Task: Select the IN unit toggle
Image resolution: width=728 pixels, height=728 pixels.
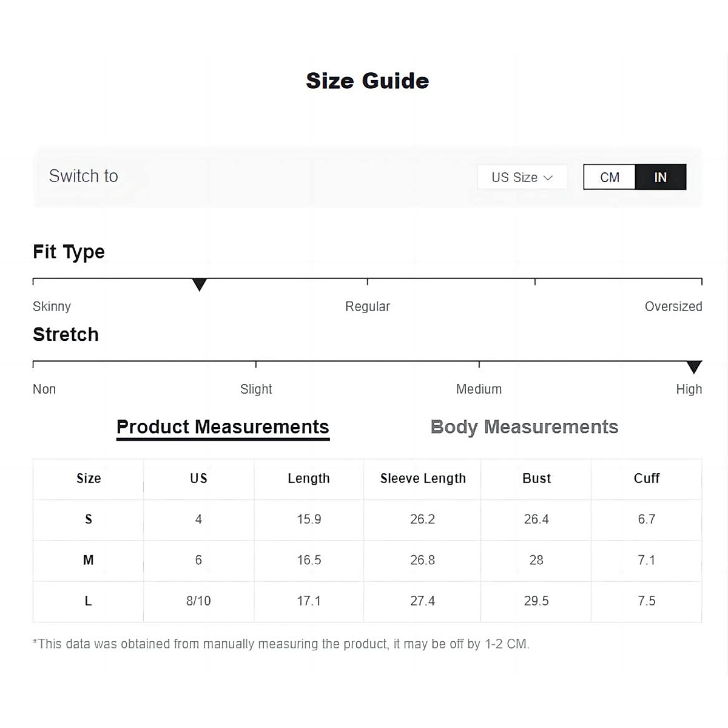Action: coord(660,177)
